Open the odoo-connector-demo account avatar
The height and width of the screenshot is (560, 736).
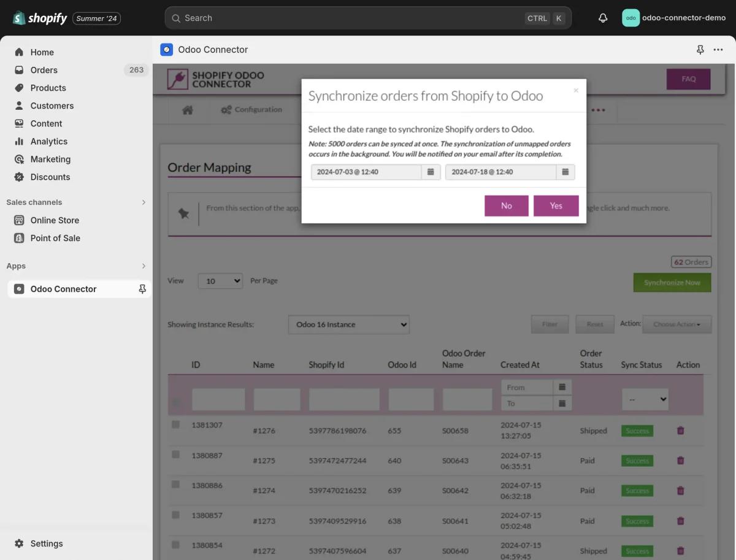pos(631,18)
